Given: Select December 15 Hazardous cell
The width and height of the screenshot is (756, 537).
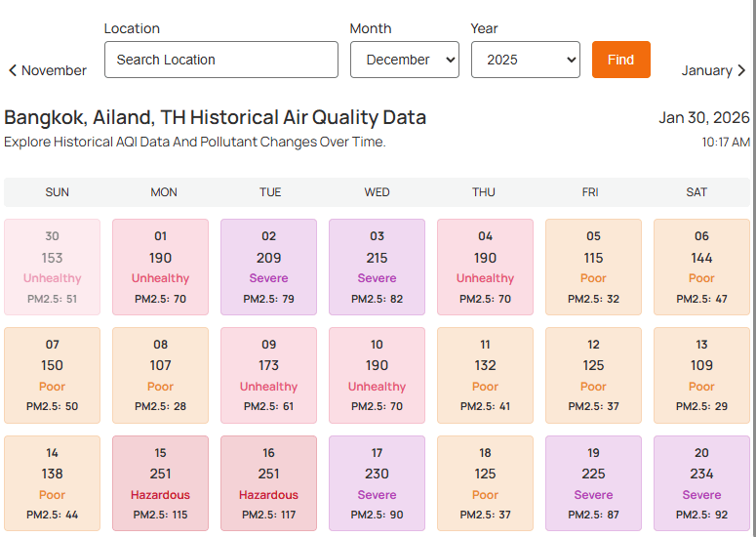Looking at the screenshot, I should (160, 483).
